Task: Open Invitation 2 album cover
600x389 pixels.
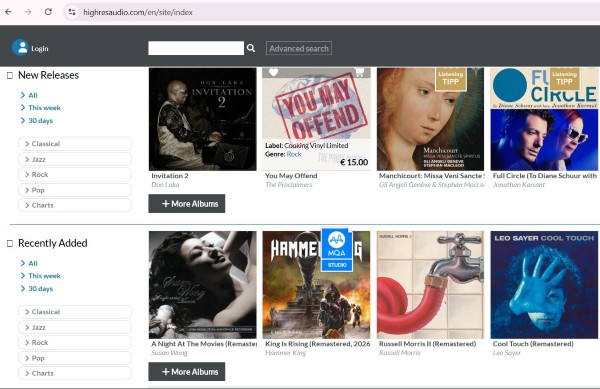Action: pos(203,119)
